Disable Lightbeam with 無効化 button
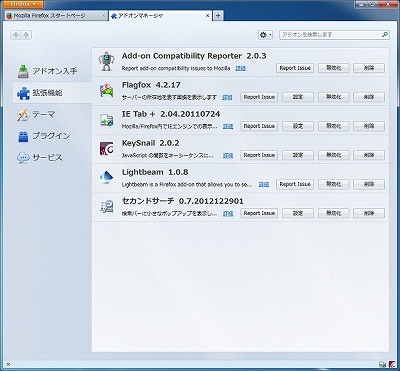The height and width of the screenshot is (371, 400). [333, 184]
